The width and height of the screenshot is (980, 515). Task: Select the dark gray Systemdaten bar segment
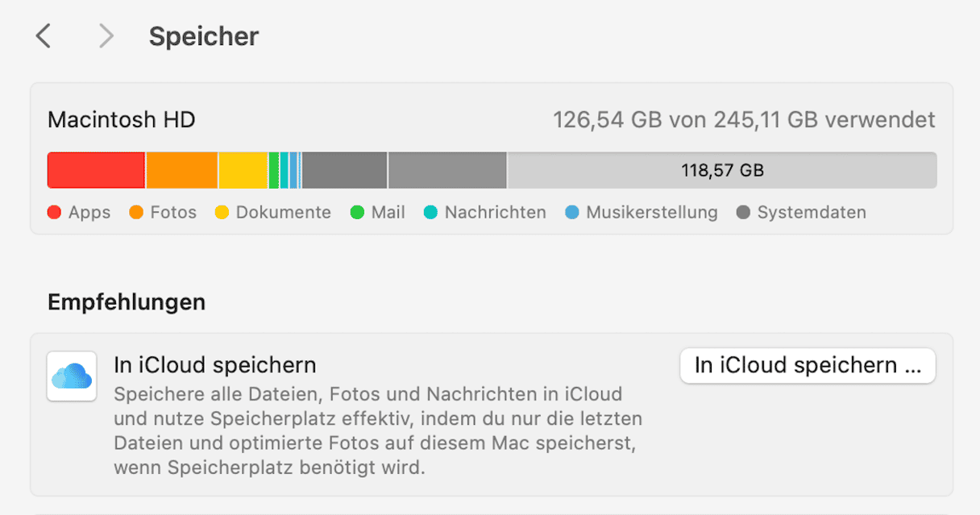pos(344,170)
